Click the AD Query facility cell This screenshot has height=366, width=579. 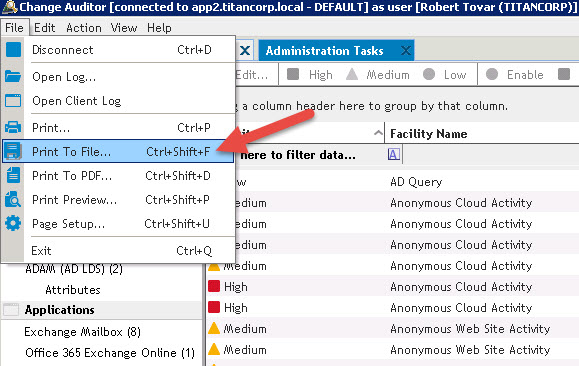point(416,182)
